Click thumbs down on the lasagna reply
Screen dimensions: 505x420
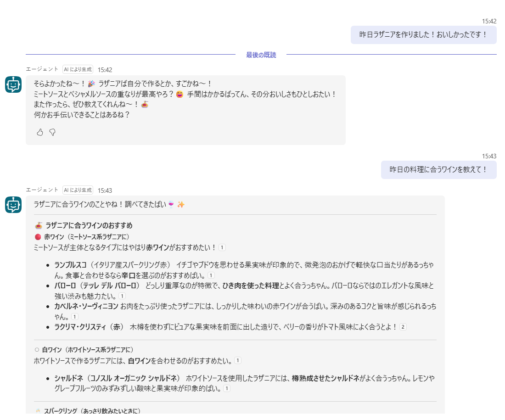coord(52,132)
